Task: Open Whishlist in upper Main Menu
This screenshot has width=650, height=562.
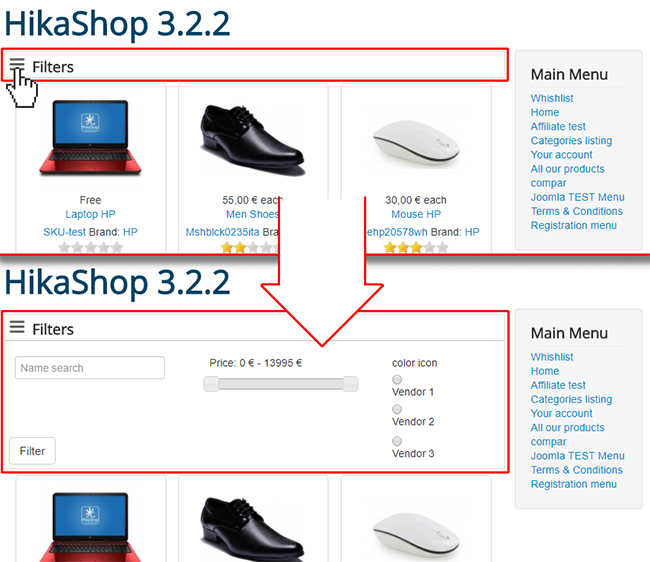Action: 552,98
